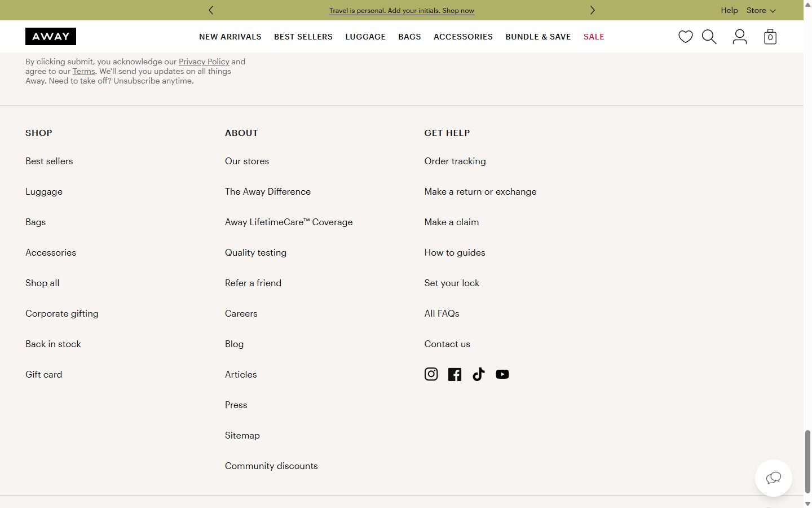Image resolution: width=812 pixels, height=508 pixels.
Task: Open the Best Sellers menu
Action: tap(303, 37)
